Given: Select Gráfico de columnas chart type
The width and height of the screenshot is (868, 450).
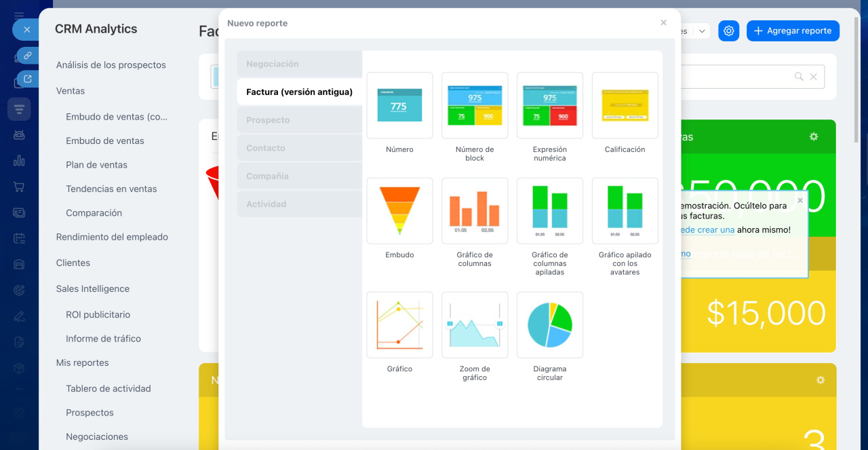Looking at the screenshot, I should coord(475,211).
